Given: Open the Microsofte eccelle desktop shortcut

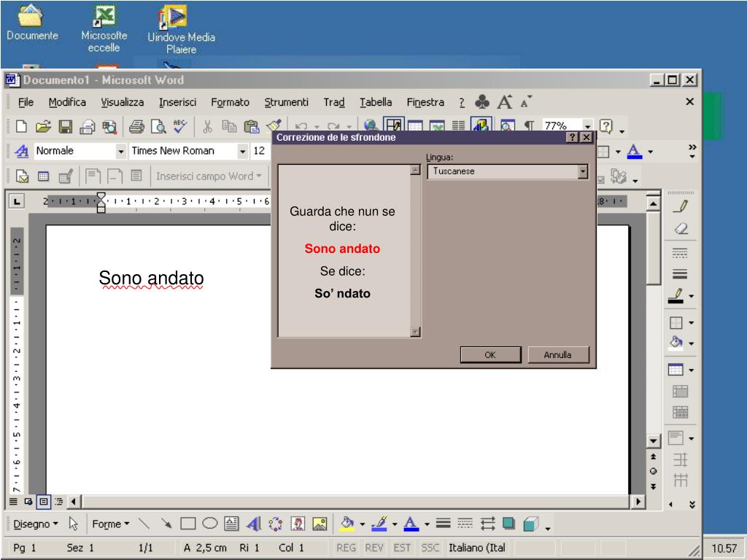Looking at the screenshot, I should coord(104,28).
